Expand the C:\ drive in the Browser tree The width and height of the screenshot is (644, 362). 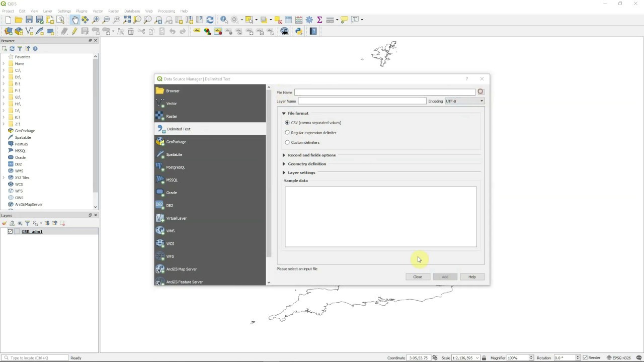(4, 70)
